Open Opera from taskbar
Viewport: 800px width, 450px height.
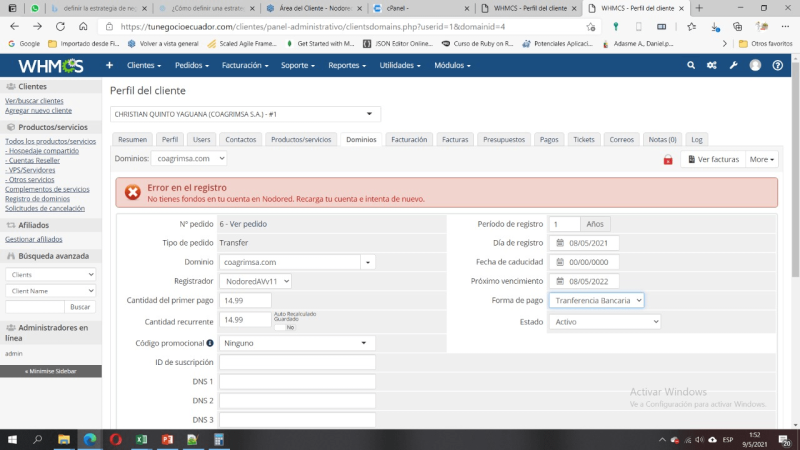(x=116, y=439)
